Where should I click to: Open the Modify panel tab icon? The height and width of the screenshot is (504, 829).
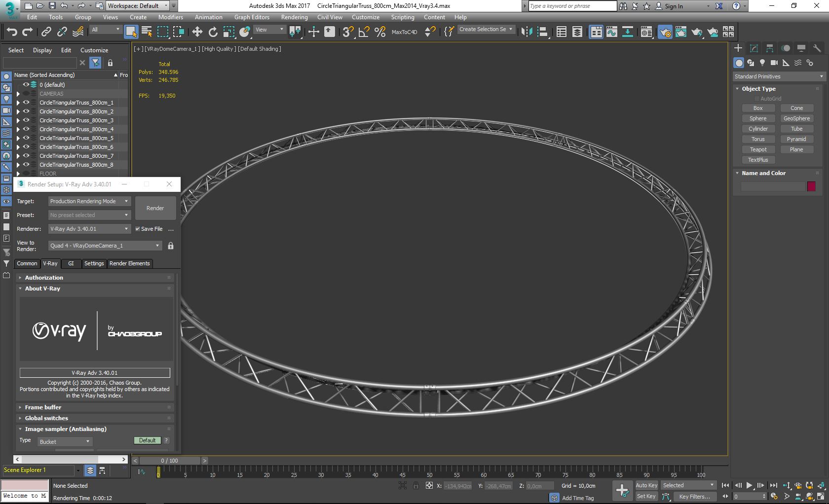(x=754, y=48)
